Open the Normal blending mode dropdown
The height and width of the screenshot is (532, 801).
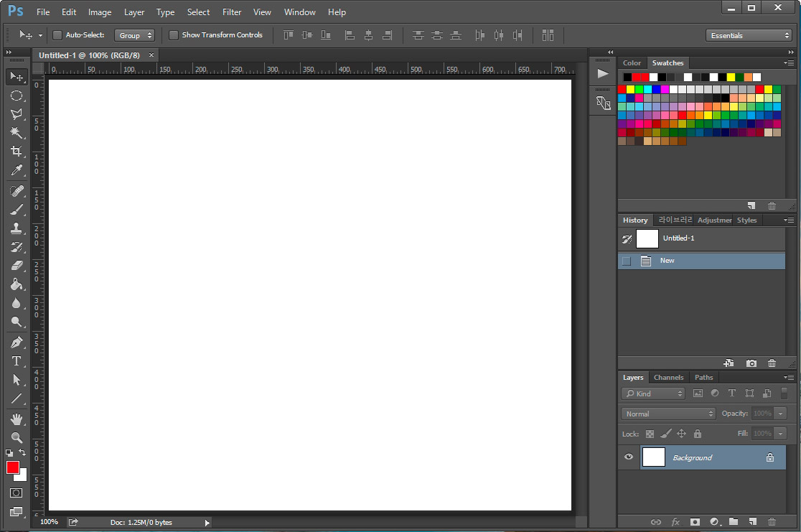668,414
